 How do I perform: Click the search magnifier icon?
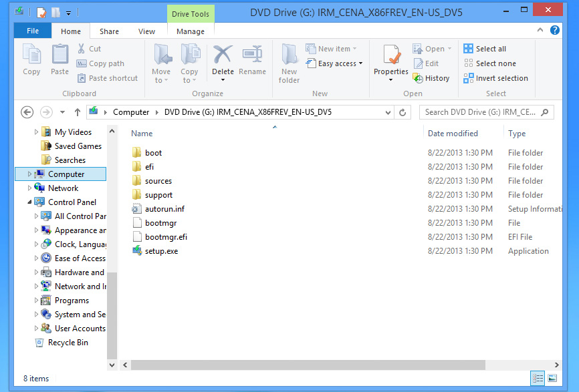coord(545,112)
